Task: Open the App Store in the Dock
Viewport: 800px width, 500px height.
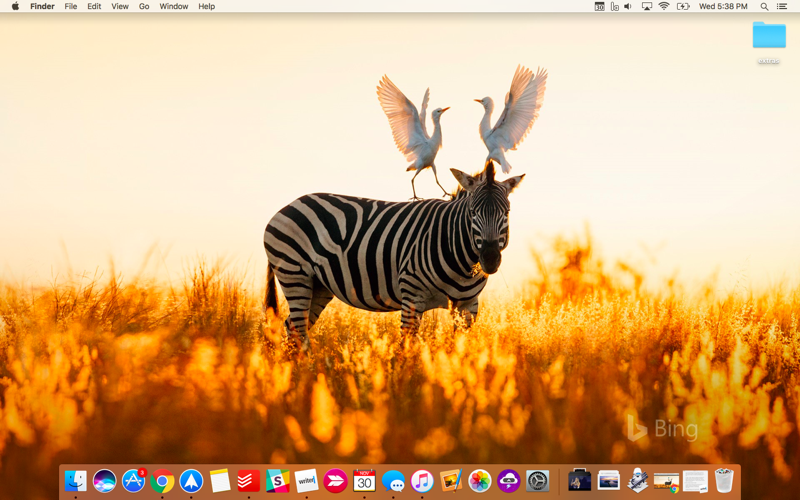Action: tap(133, 481)
